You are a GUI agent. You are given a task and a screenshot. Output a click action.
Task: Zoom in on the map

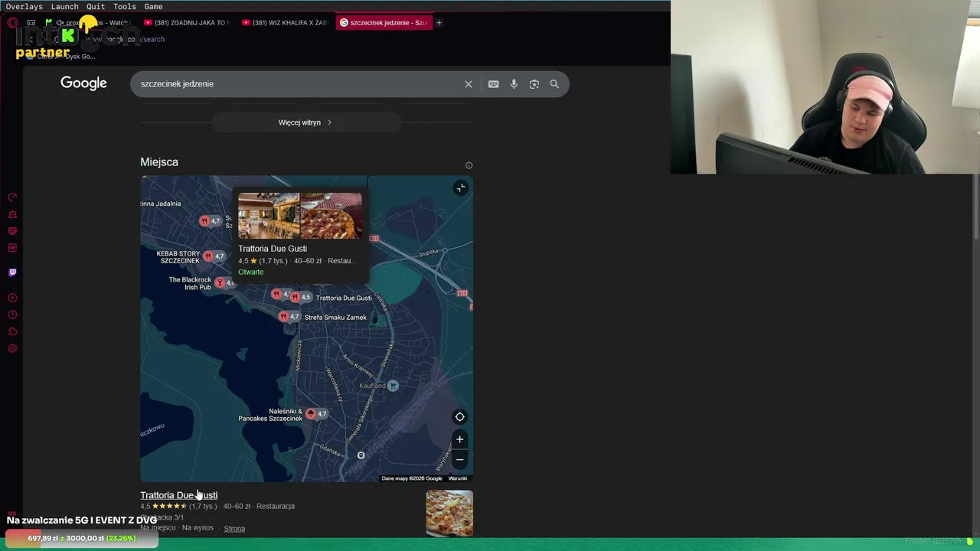pyautogui.click(x=459, y=439)
